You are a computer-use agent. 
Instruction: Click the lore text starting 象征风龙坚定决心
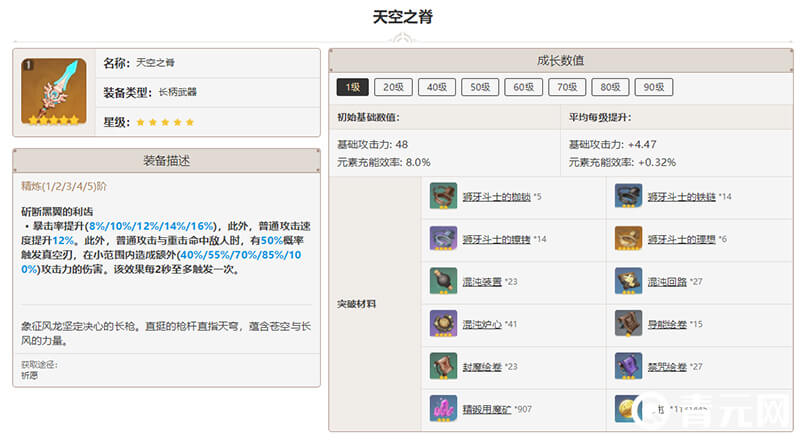point(166,333)
